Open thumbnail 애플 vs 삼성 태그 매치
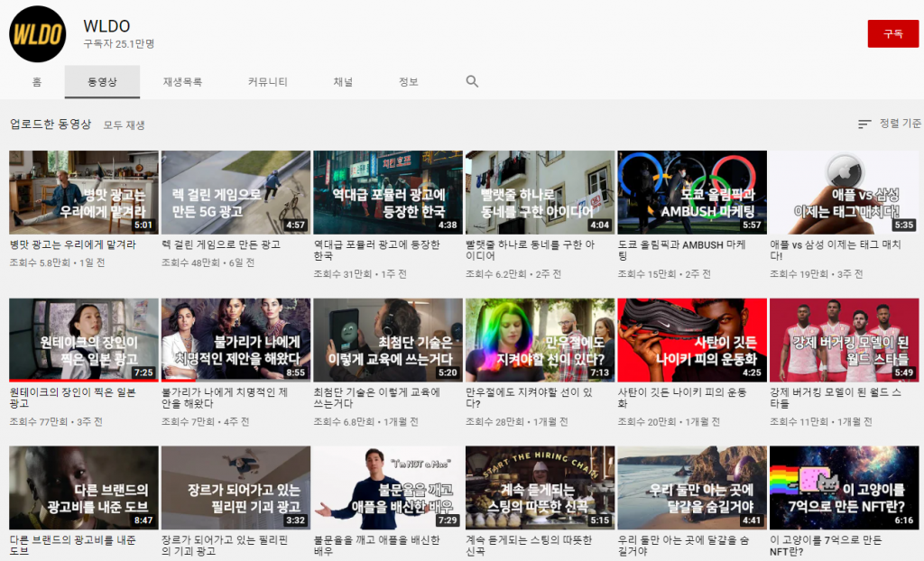The height and width of the screenshot is (561, 924). [845, 192]
